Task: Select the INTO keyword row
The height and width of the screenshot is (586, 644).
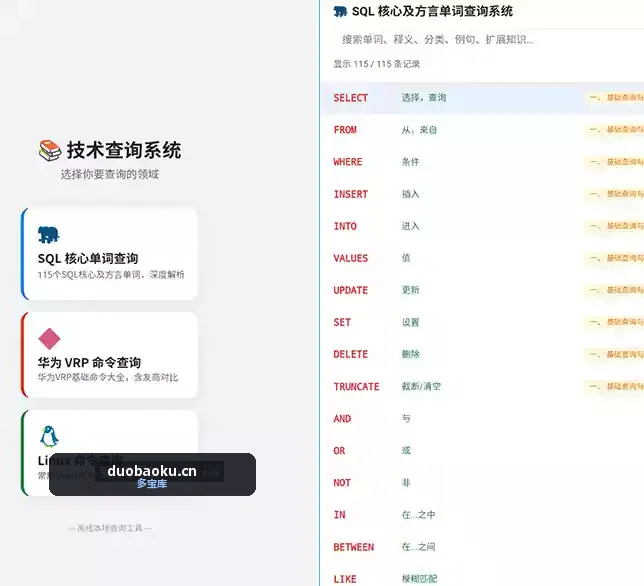Action: click(482, 226)
